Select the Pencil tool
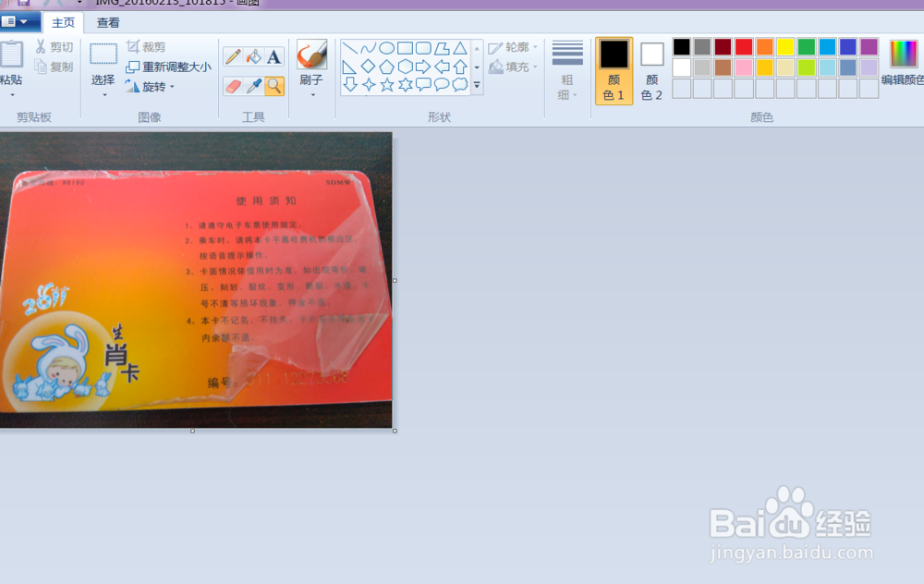Image resolution: width=924 pixels, height=584 pixels. tap(233, 56)
